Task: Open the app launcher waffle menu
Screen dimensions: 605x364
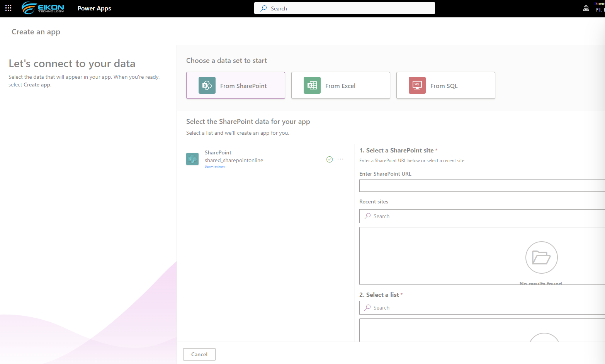Action: pyautogui.click(x=8, y=8)
